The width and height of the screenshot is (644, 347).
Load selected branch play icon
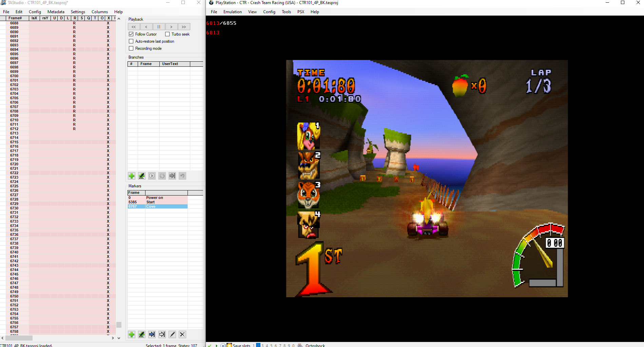point(152,176)
